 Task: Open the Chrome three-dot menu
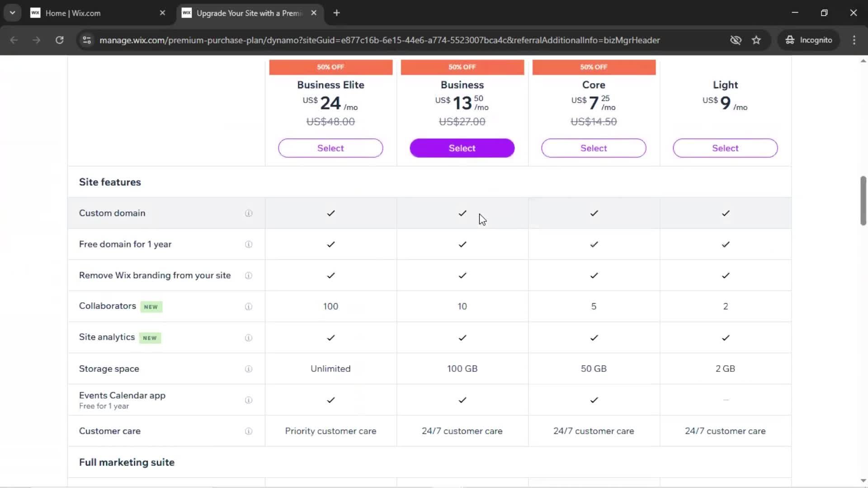854,40
